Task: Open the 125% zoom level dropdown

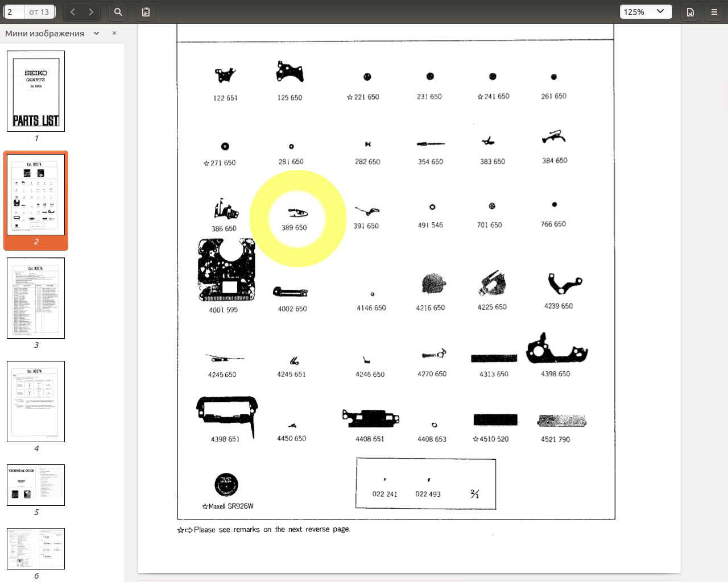Action: coord(646,11)
